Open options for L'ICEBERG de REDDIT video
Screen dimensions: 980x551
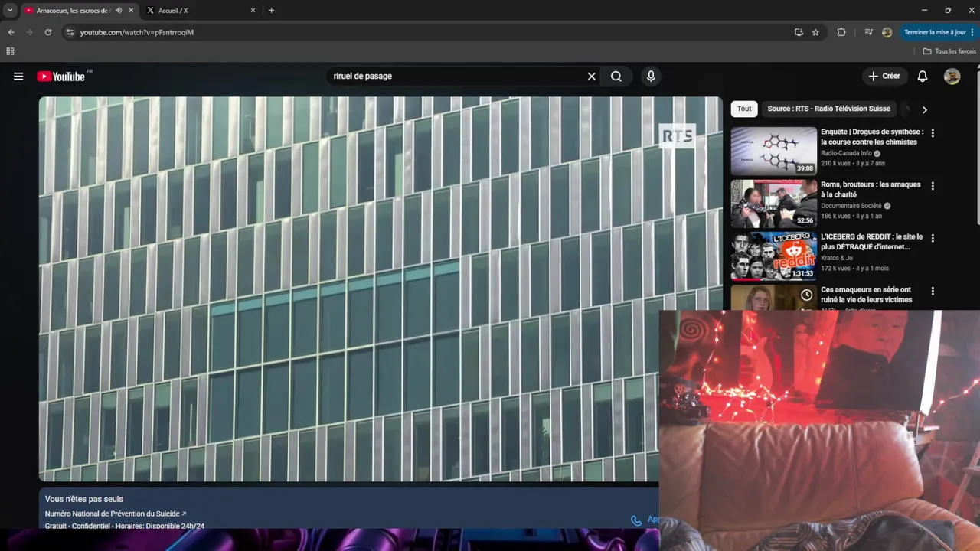932,238
